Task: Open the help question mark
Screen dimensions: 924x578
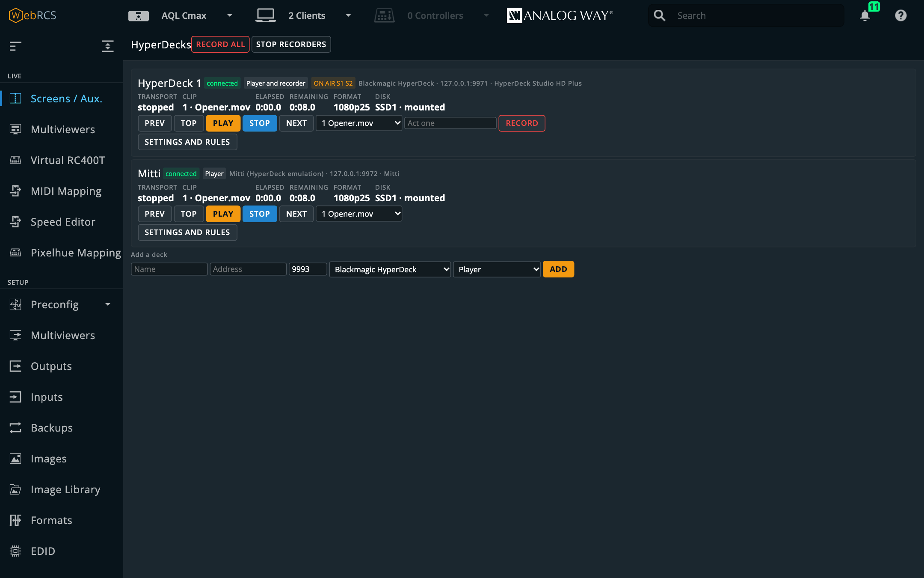Action: pos(901,15)
